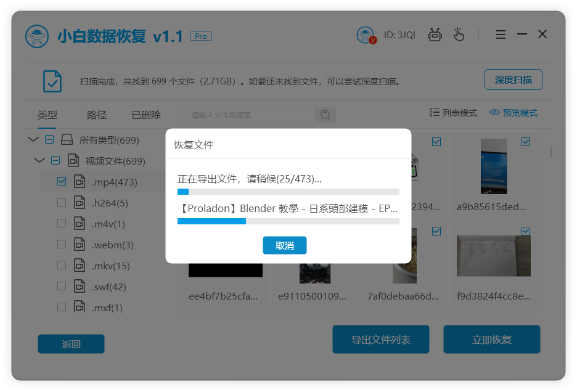Click the 小白数据恢复 frog logo icon

37,36
